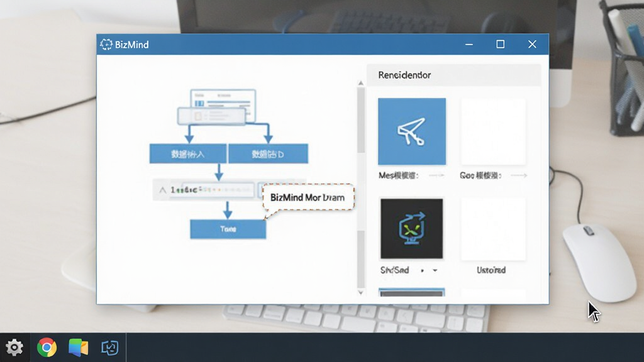This screenshot has height=362, width=644.
Task: Select the document node atop the flowchart
Action: [217, 107]
